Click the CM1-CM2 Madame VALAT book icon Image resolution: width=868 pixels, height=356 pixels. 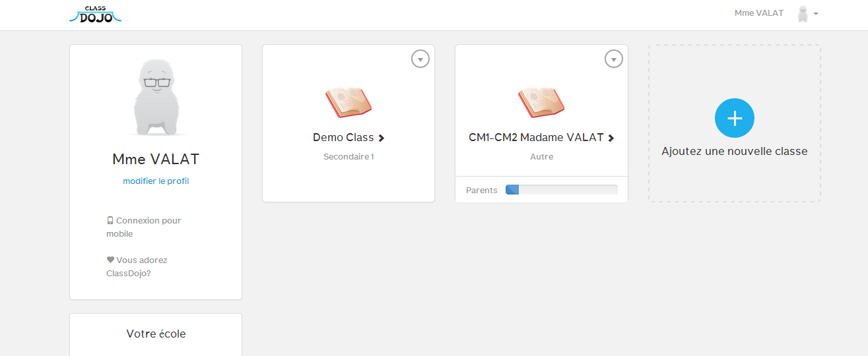[x=541, y=102]
